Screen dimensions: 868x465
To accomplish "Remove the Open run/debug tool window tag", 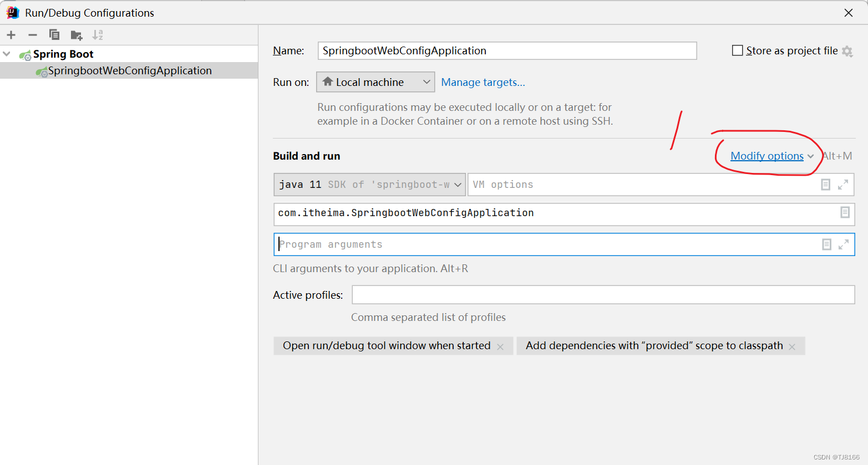I will [500, 346].
